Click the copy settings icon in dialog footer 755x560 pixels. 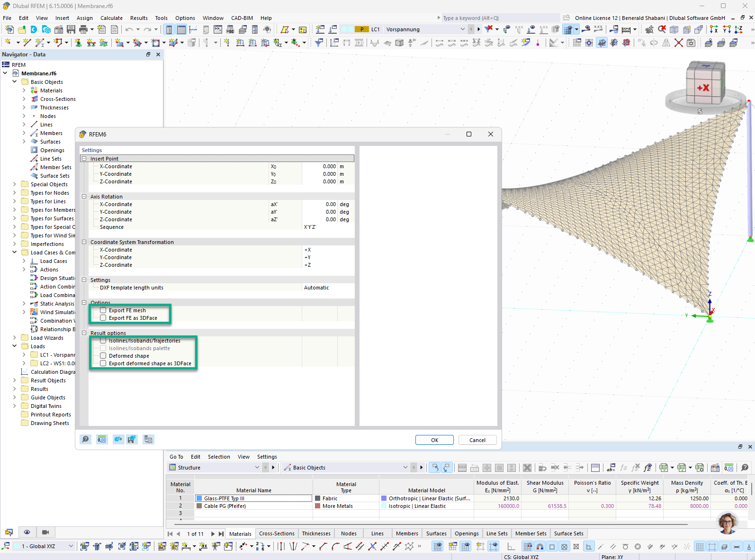tap(148, 439)
